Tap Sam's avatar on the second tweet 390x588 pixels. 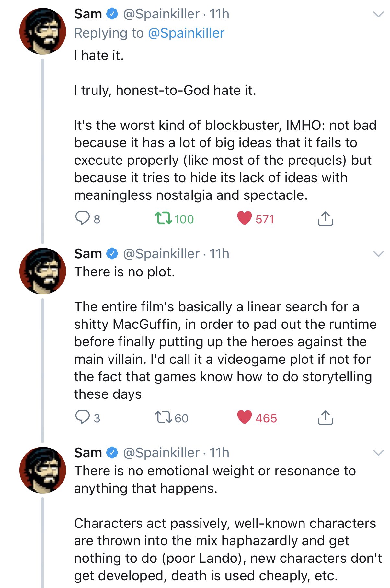[43, 271]
